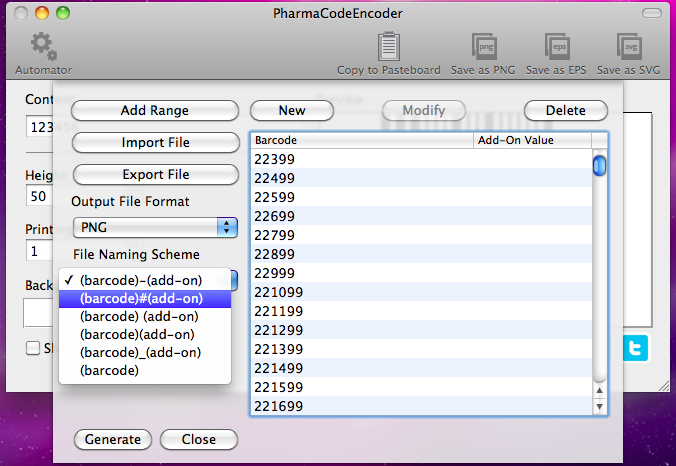Select barcode row 221399

tap(421, 349)
